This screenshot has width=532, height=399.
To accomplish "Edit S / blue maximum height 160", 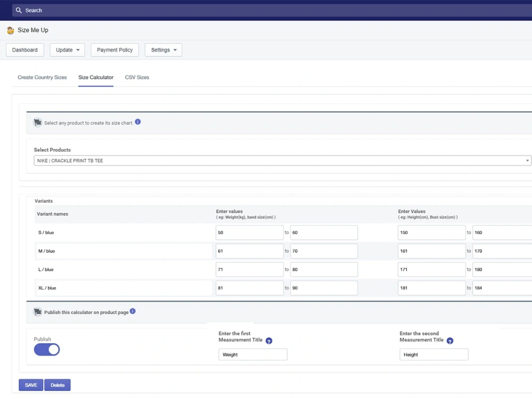I will pyautogui.click(x=502, y=233).
